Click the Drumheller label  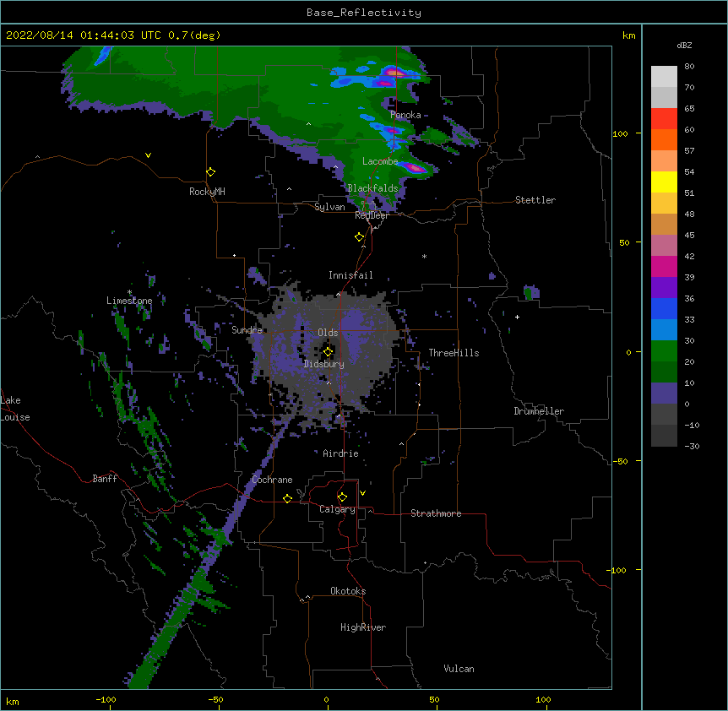pos(539,411)
